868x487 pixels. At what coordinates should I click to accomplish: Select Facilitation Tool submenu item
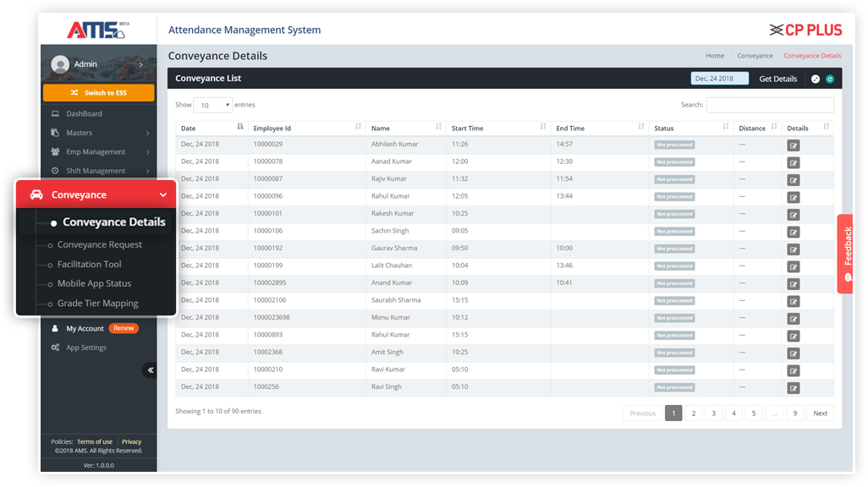click(x=89, y=265)
